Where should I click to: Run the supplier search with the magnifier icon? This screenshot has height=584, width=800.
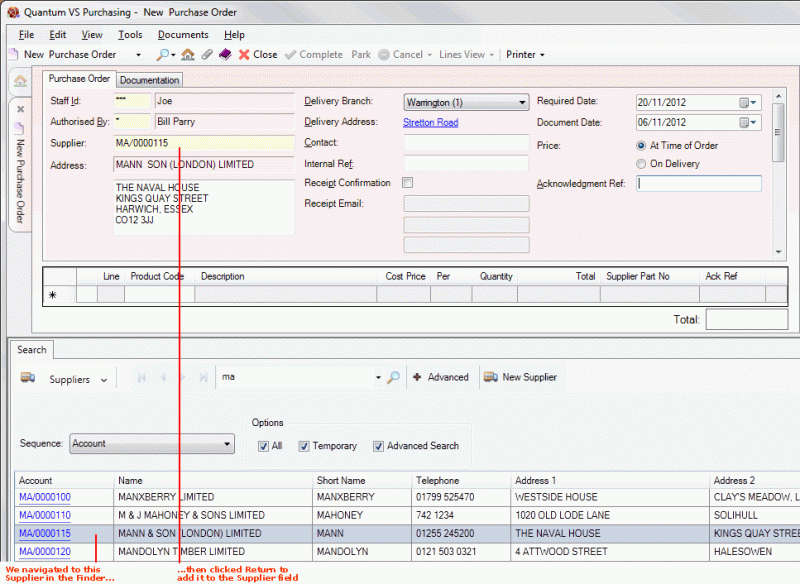tap(394, 378)
